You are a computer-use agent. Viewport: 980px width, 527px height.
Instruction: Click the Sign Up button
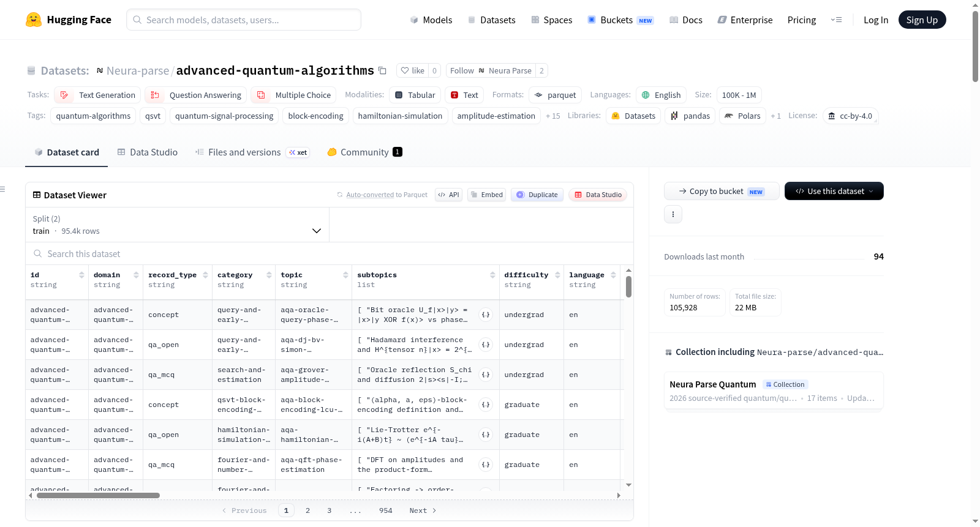pyautogui.click(x=922, y=20)
